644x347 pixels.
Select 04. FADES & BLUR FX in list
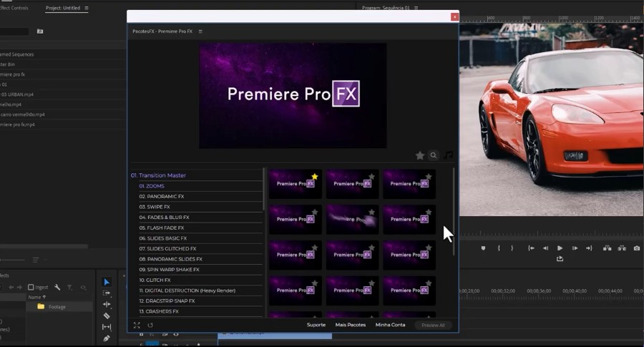[164, 217]
